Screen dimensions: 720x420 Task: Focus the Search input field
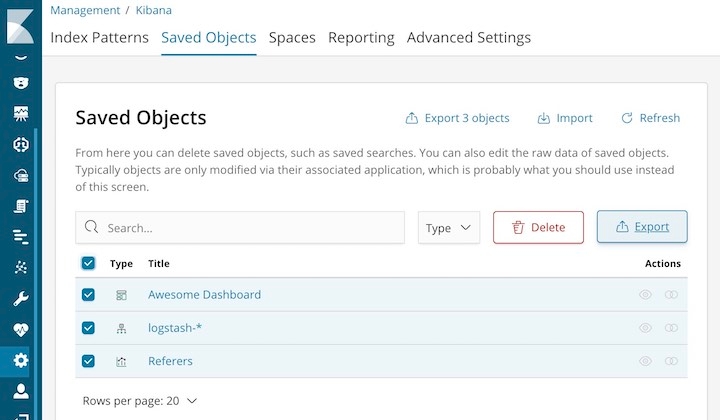coord(240,228)
